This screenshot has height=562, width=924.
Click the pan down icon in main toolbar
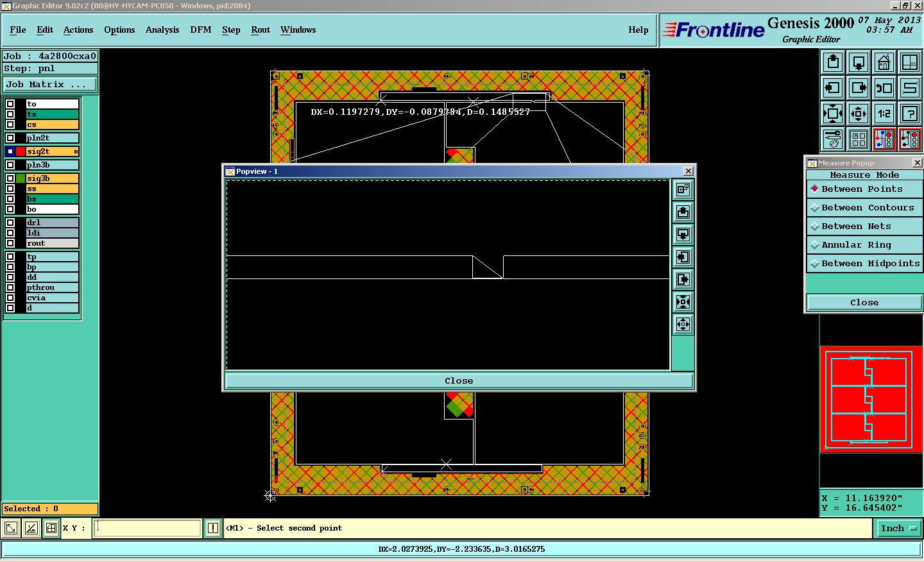point(859,62)
